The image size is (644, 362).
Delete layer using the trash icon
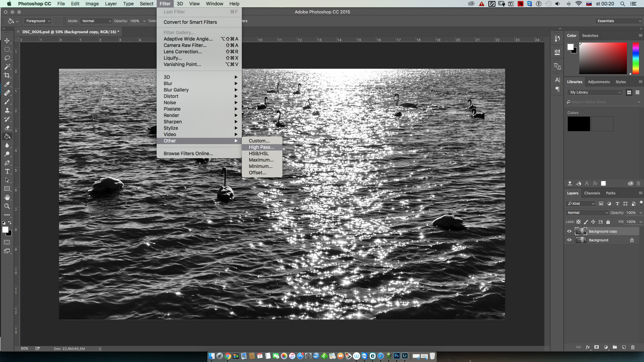[633, 347]
